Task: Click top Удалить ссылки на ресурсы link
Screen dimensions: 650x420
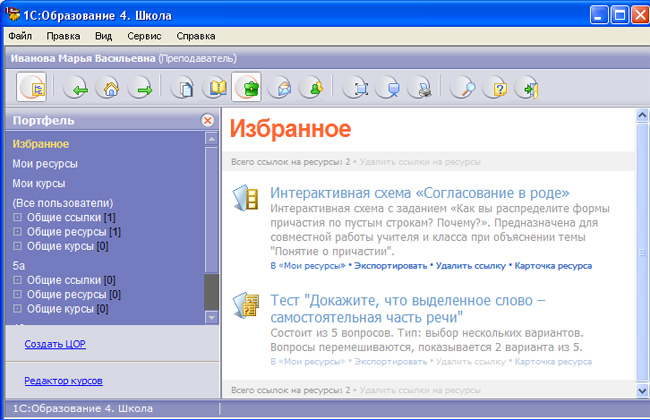Action: (x=420, y=162)
